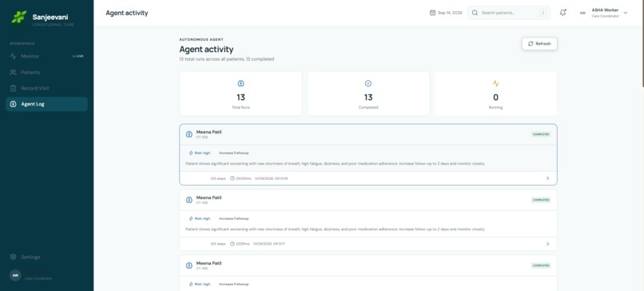Expand the ASHA Worker account dropdown
This screenshot has width=644, height=291.
(x=626, y=13)
